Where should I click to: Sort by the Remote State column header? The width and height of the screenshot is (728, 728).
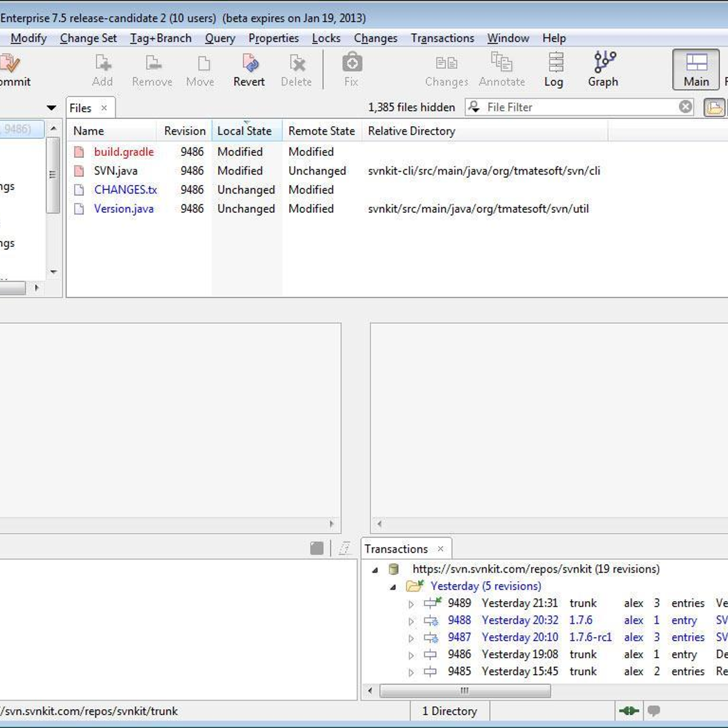pyautogui.click(x=322, y=131)
